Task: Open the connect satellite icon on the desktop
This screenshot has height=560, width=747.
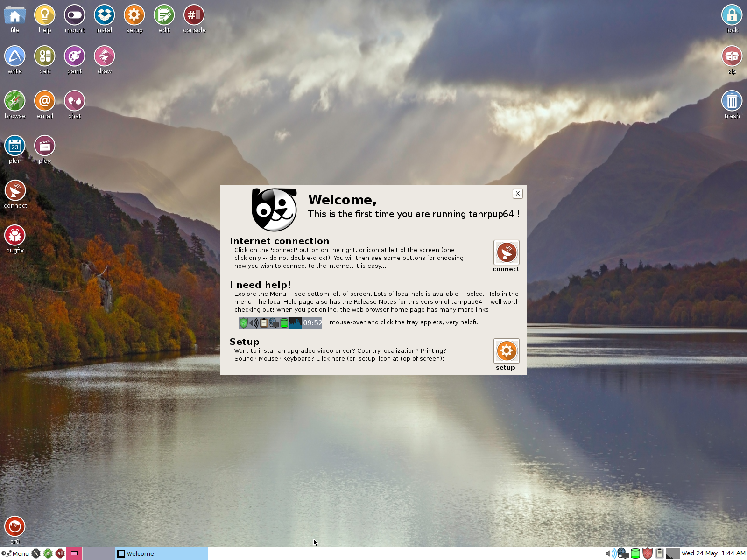Action: [15, 190]
